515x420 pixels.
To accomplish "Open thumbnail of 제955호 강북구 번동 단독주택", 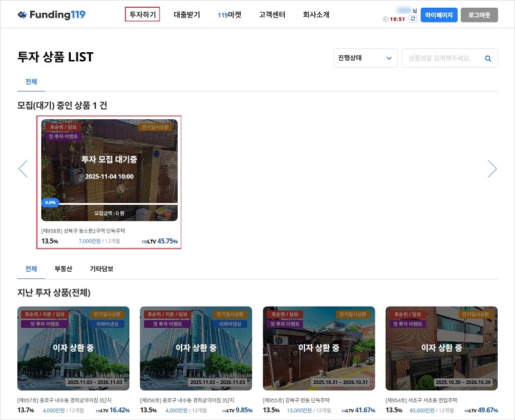I will click(x=319, y=348).
